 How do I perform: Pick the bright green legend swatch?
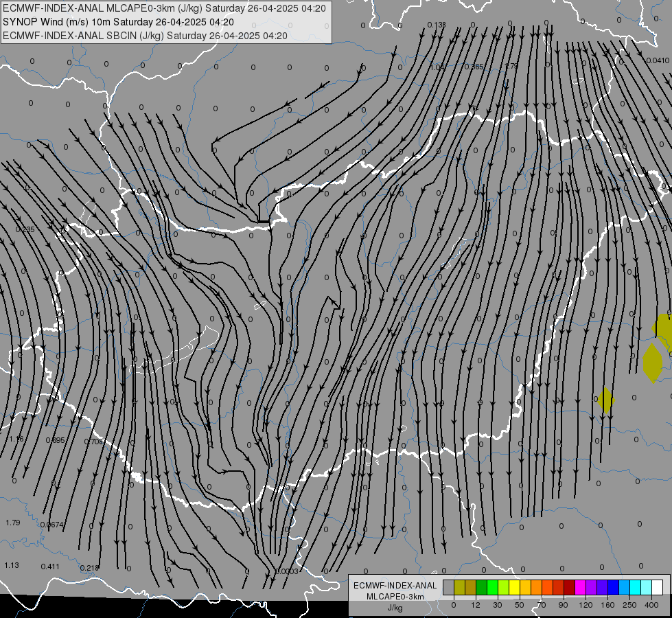click(492, 587)
